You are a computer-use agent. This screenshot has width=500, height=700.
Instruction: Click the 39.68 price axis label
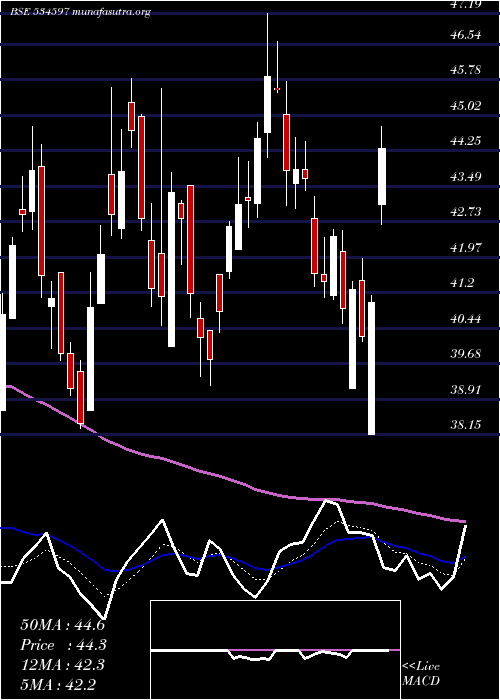coord(466,354)
